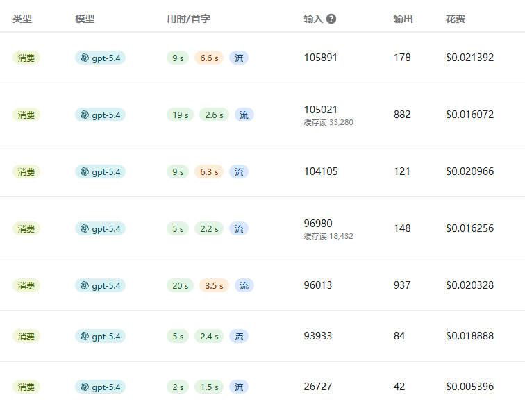Click 流 tag in the 93933 input row
Viewport: 525px width, 420px height.
pos(239,336)
